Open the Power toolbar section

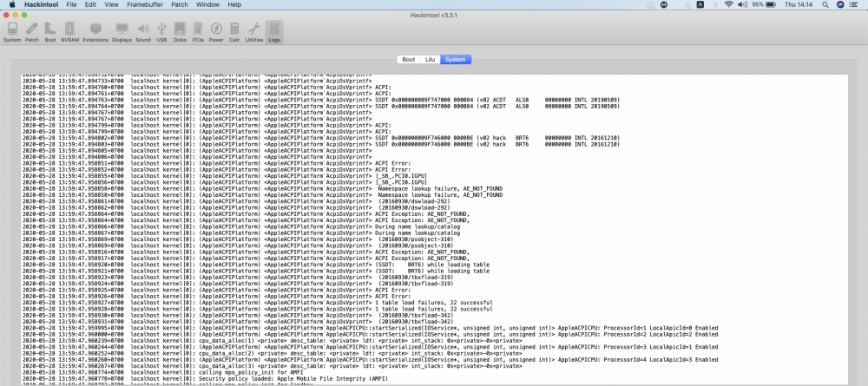click(x=216, y=32)
